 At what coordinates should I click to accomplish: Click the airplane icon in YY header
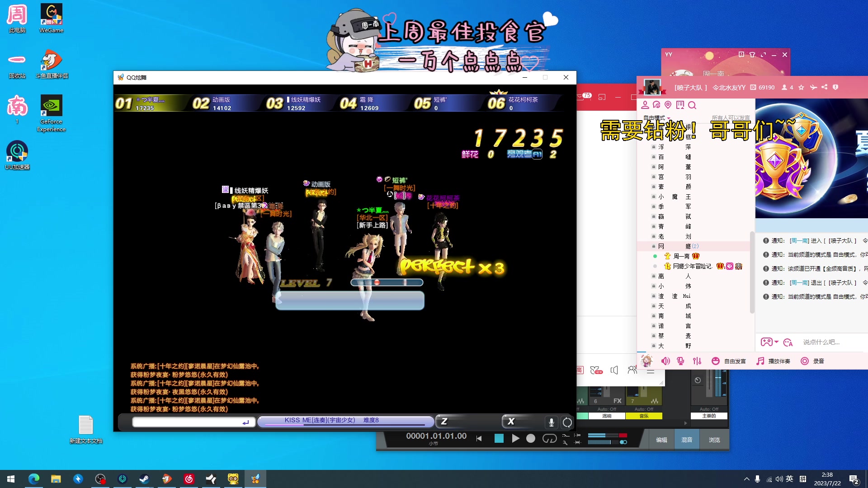coord(813,87)
